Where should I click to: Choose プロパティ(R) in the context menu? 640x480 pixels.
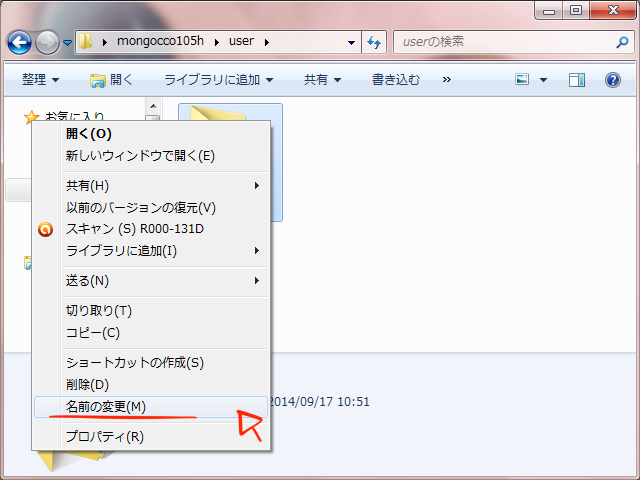(104, 436)
